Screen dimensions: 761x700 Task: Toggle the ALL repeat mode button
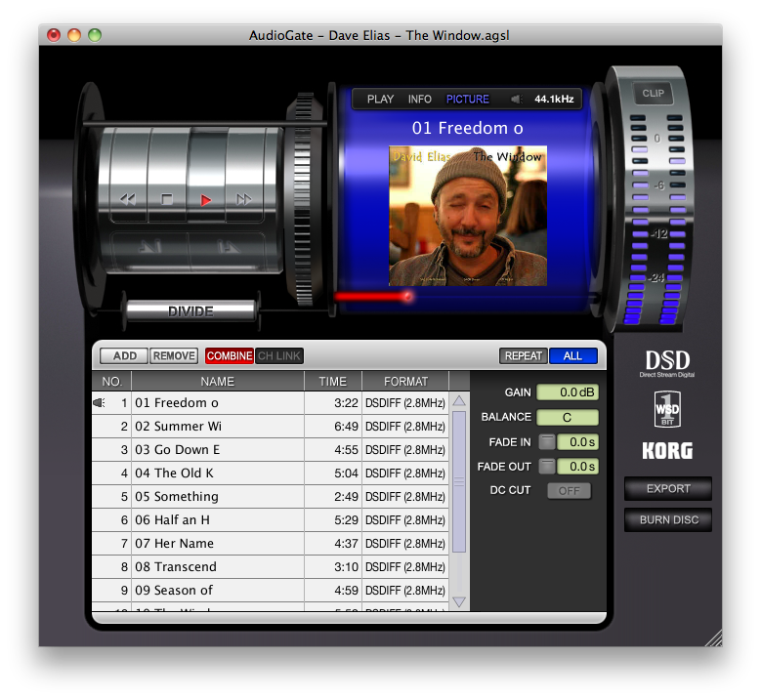572,355
